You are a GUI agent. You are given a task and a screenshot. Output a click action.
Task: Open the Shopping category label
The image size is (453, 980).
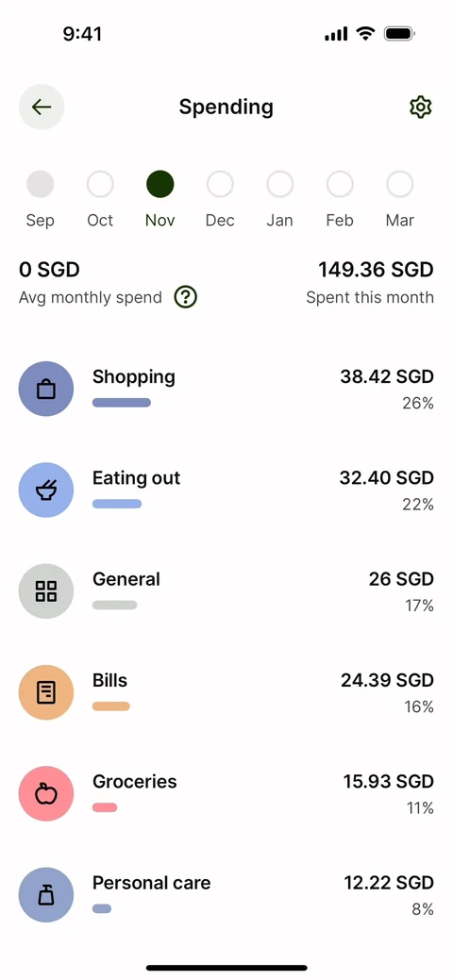134,377
